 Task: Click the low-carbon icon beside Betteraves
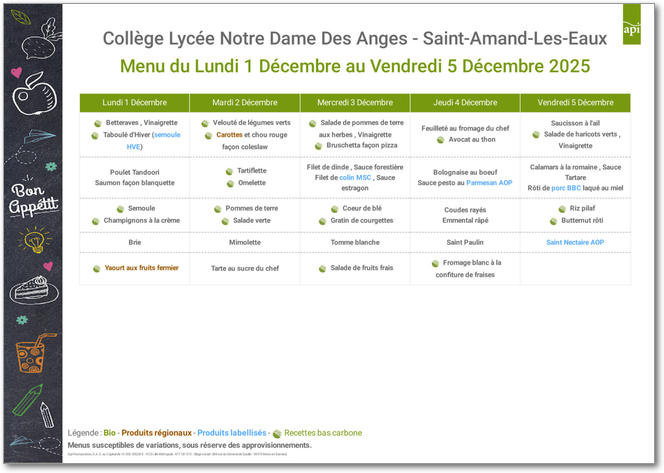99,123
